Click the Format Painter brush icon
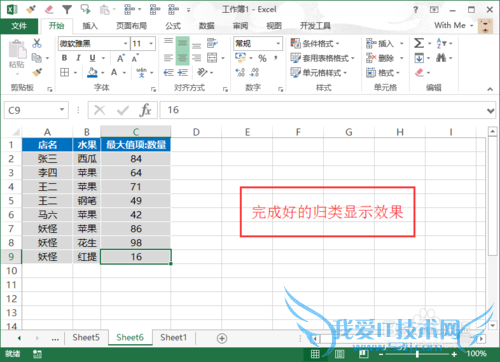 37,72
